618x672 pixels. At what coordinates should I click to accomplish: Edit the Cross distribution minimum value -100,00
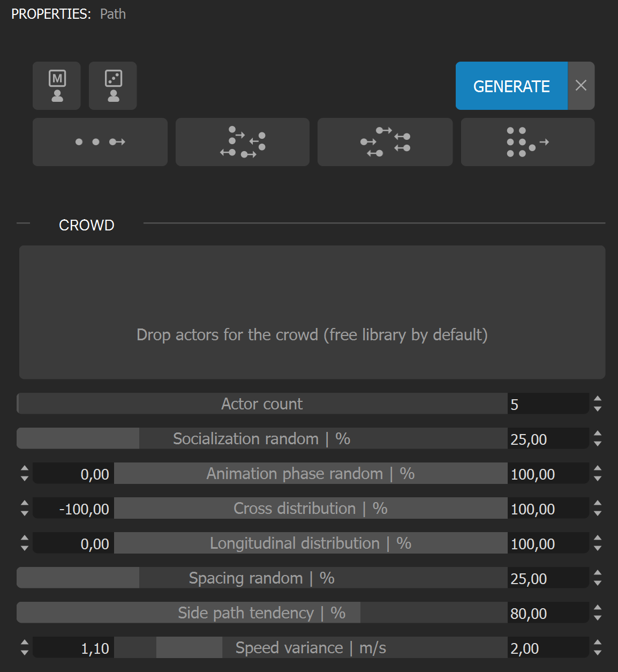click(73, 508)
